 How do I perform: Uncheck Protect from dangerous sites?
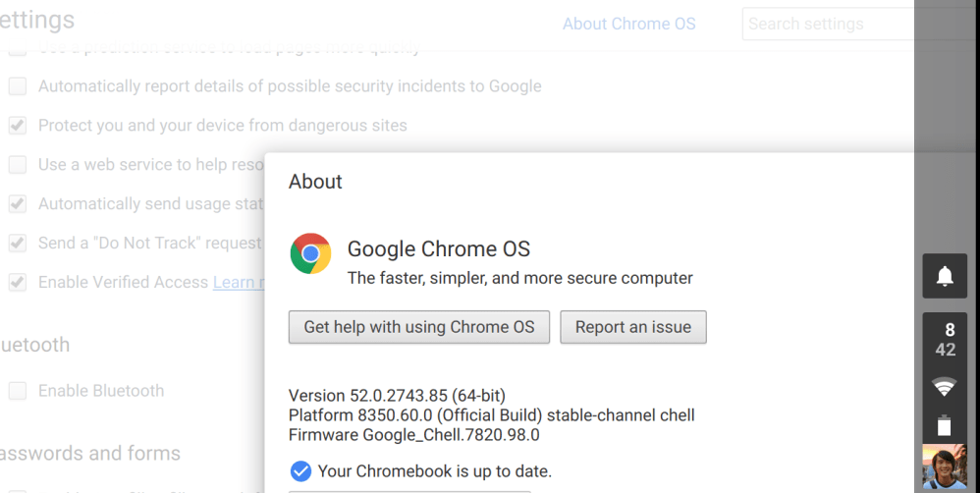(x=18, y=126)
